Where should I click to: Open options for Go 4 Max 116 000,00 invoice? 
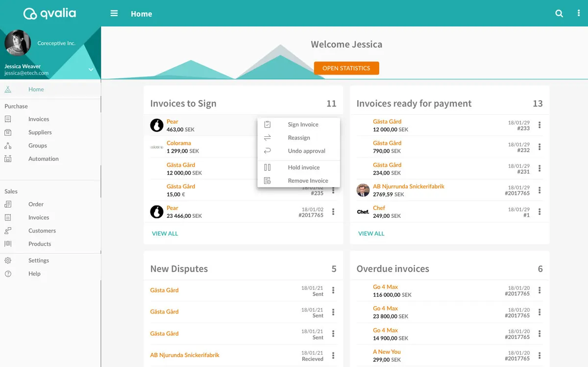point(539,290)
